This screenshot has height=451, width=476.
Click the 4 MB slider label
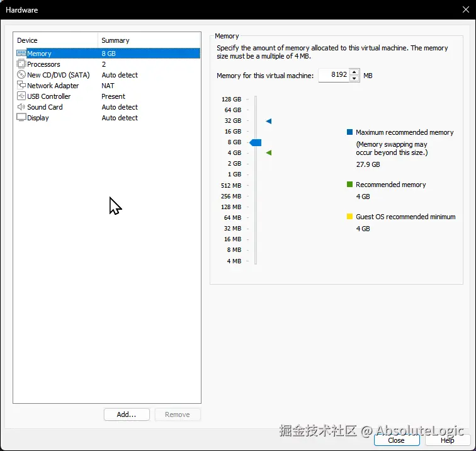234,261
